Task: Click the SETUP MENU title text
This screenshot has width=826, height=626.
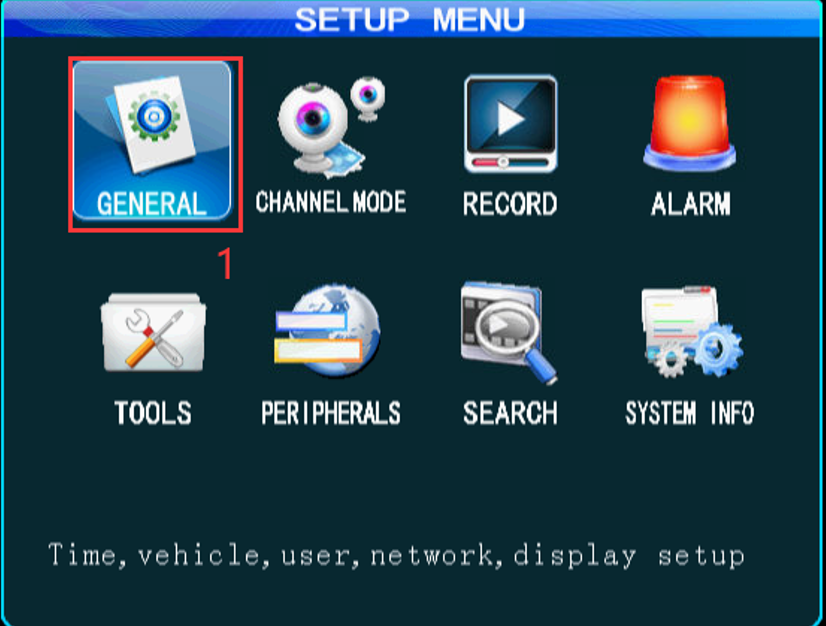Action: (x=409, y=19)
